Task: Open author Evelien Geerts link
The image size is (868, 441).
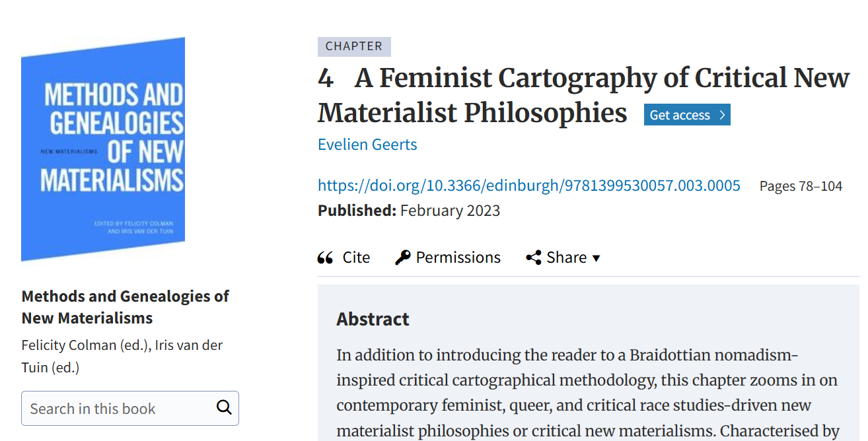Action: [367, 145]
